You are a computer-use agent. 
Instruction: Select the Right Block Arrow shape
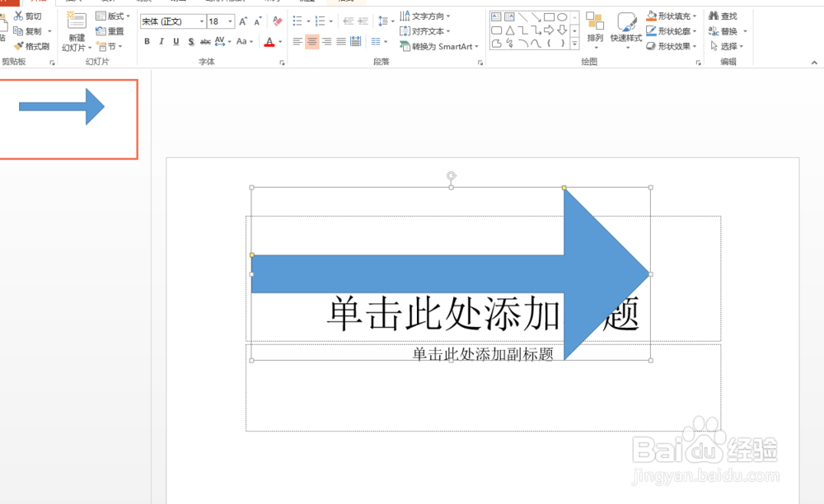(x=549, y=30)
